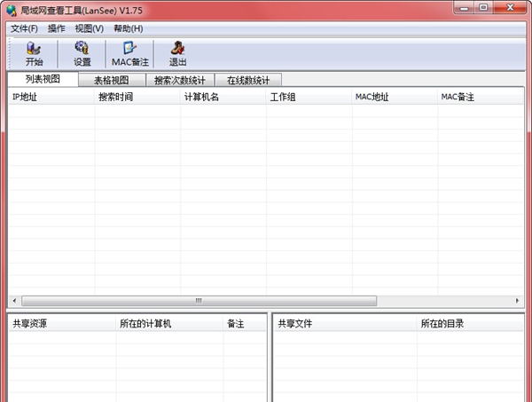The width and height of the screenshot is (532, 402).
Task: Sort by the 搜索时间 column header
Action: 137,97
